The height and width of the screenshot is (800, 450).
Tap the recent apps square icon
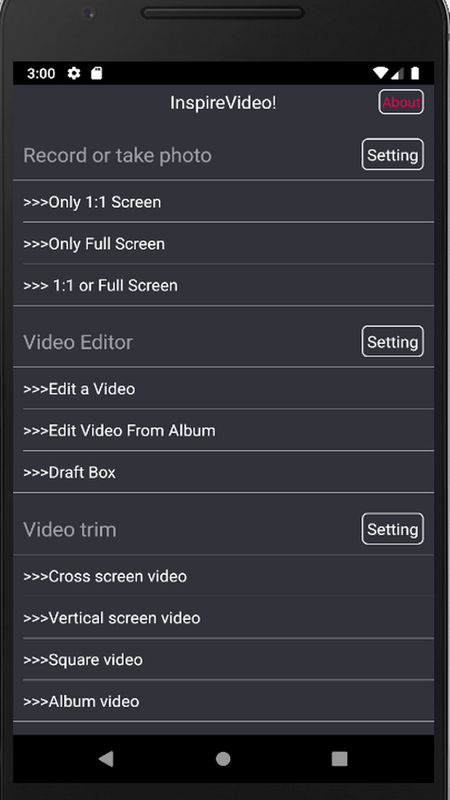pos(339,759)
